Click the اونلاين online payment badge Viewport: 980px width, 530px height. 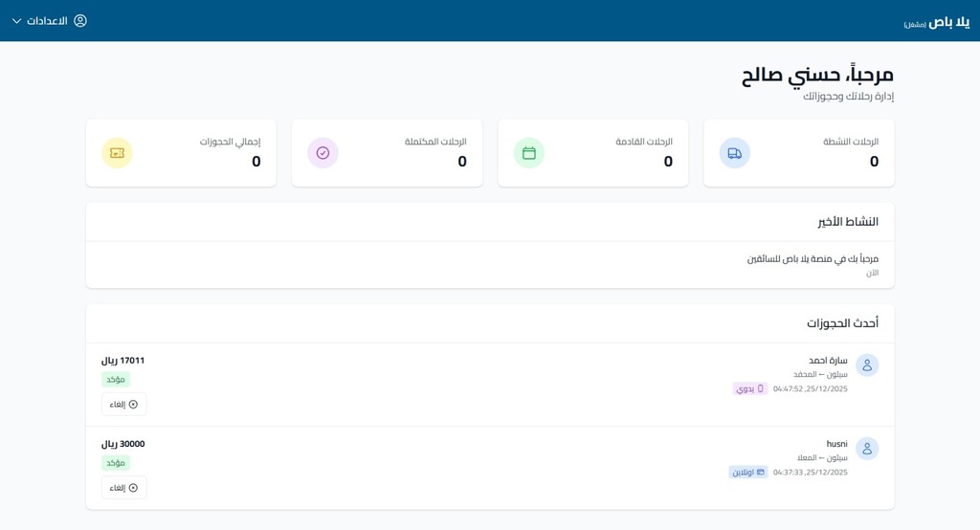pos(748,472)
